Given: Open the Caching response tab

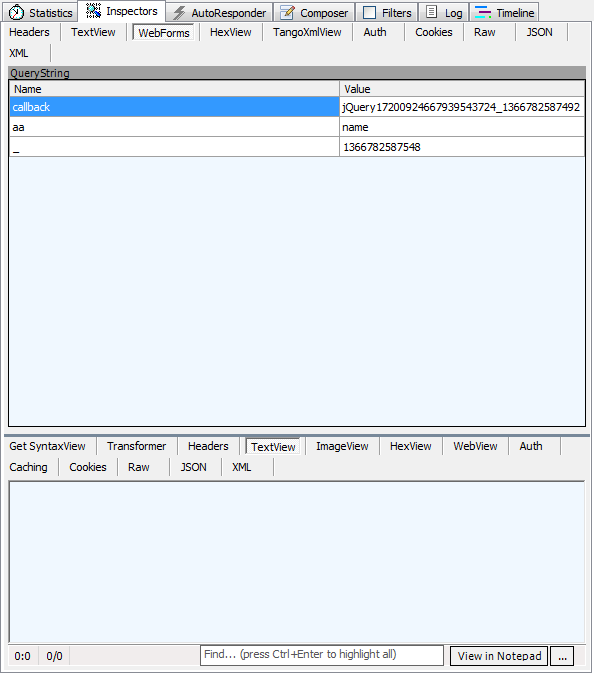Looking at the screenshot, I should point(28,467).
